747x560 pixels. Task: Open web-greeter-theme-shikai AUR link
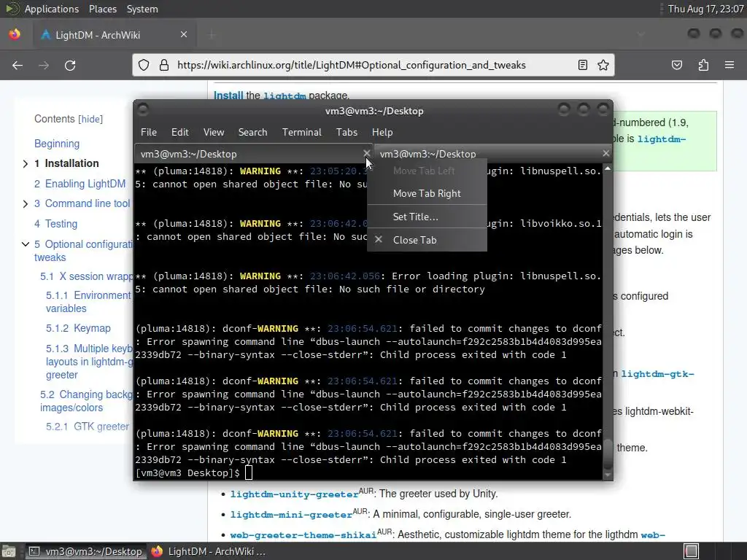[x=303, y=535]
